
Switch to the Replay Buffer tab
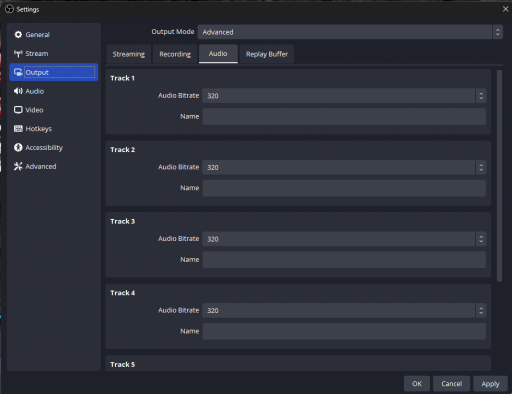click(267, 54)
